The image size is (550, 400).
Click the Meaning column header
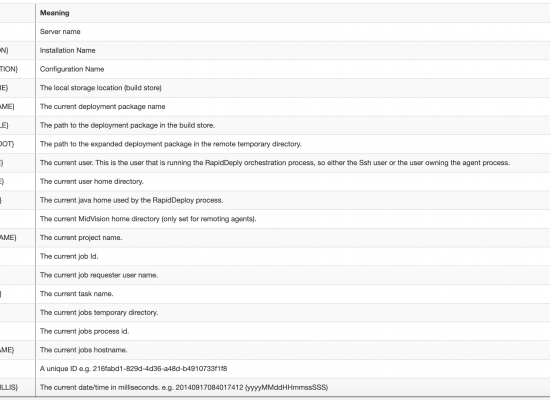coord(54,13)
